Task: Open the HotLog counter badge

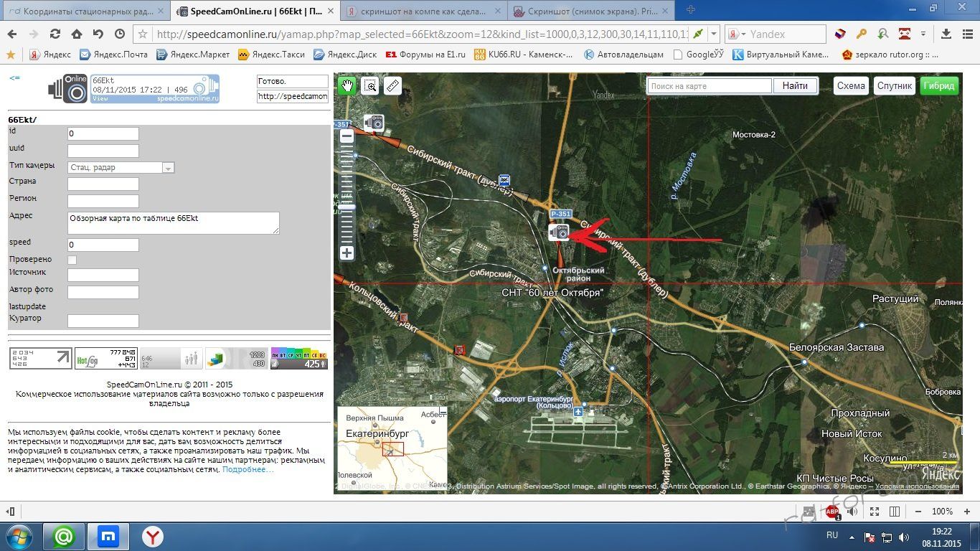Action: 106,359
